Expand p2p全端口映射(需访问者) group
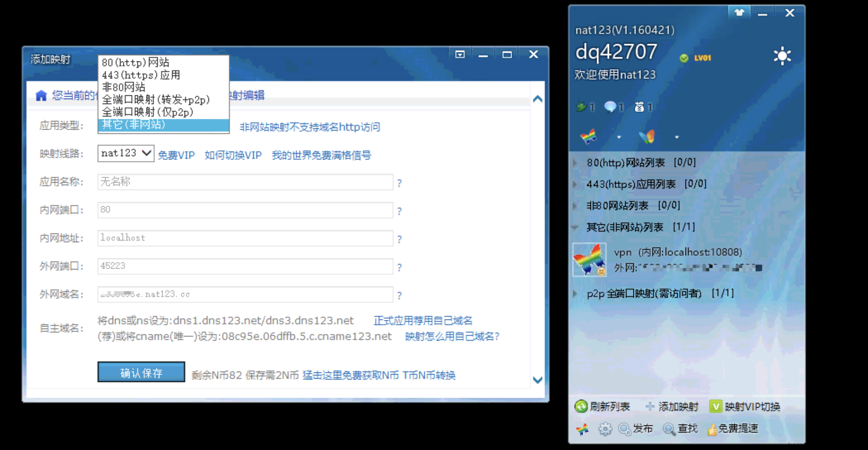 (575, 294)
